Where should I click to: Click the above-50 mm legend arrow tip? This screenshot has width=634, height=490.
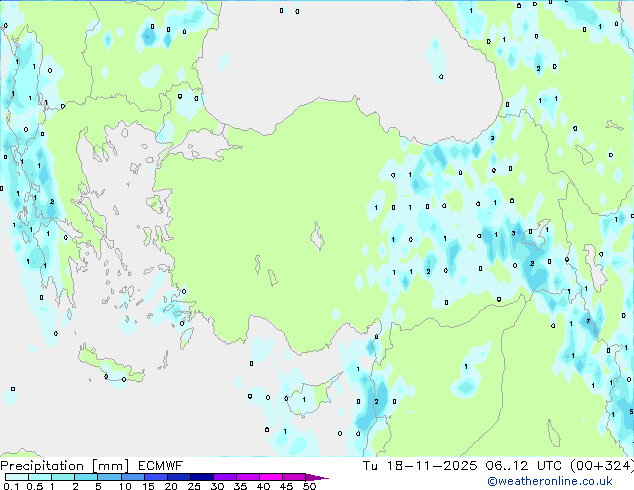[x=317, y=477]
